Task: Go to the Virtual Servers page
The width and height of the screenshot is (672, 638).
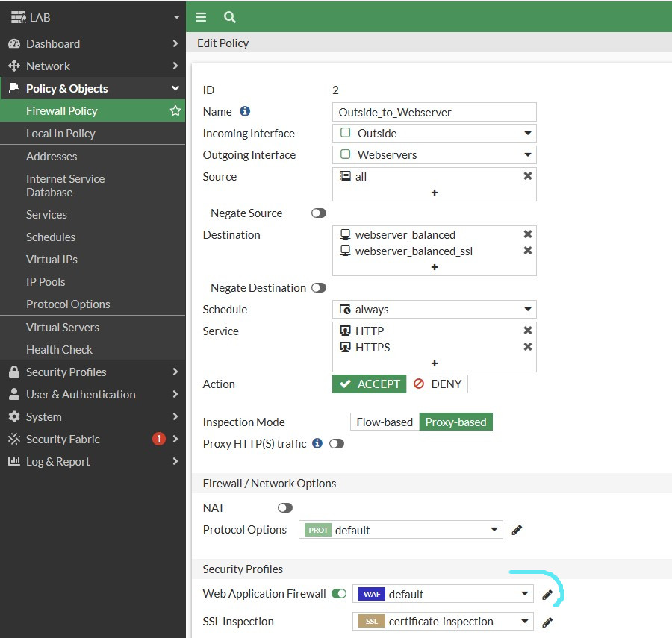Action: pos(93,327)
